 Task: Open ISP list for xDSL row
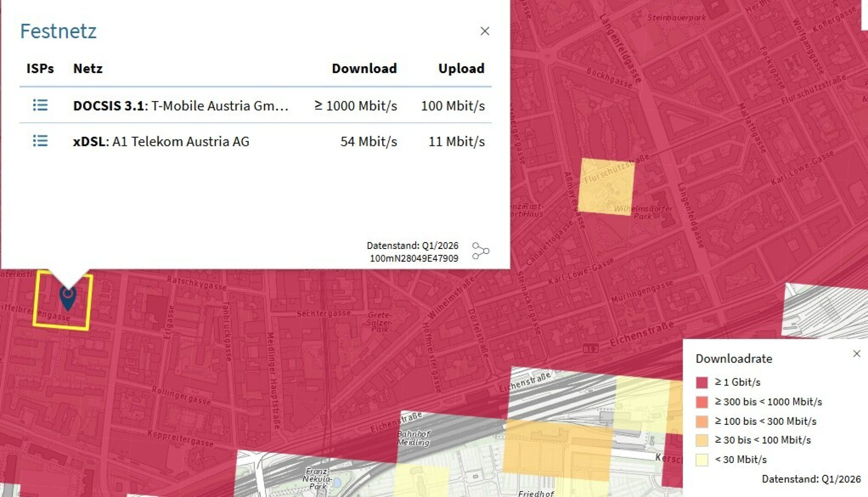pos(40,141)
